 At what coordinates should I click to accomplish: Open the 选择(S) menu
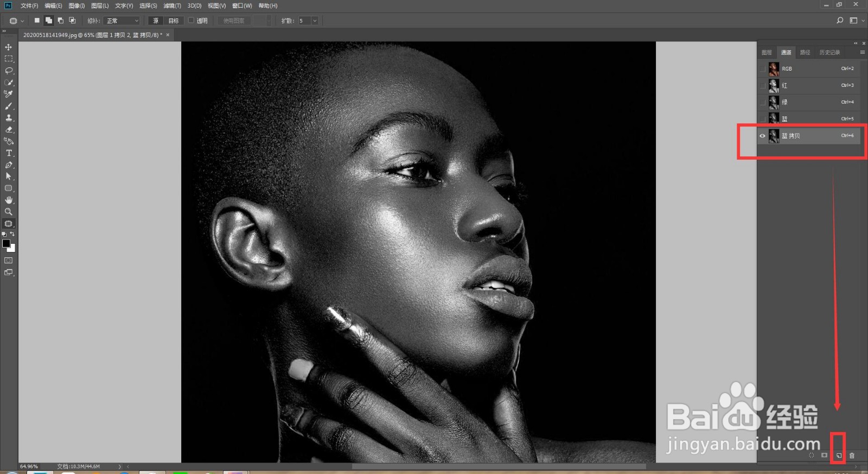148,5
